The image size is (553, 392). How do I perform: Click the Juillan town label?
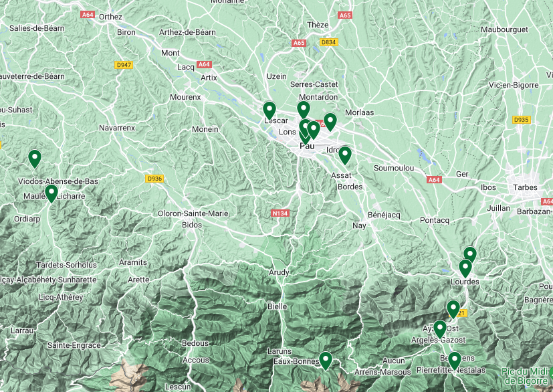point(498,208)
